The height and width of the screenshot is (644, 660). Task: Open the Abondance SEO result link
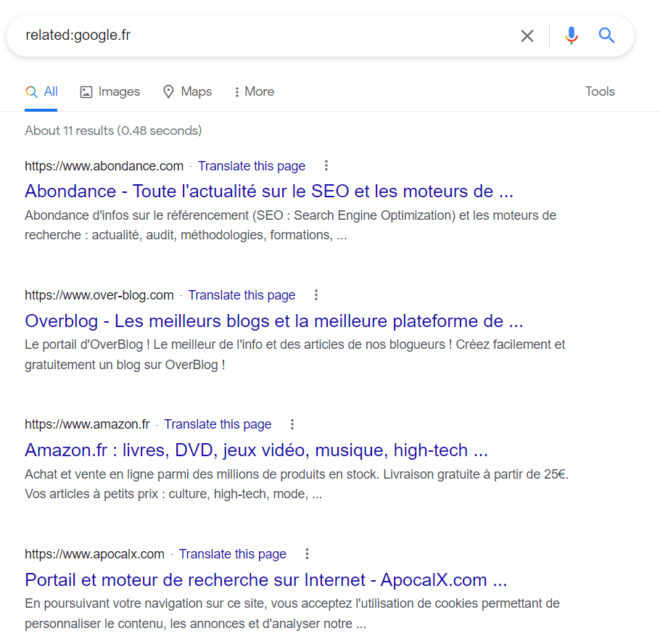(268, 191)
